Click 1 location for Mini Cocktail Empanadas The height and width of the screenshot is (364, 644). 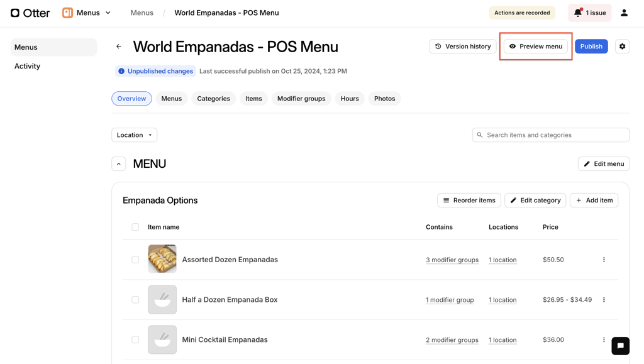click(x=502, y=339)
